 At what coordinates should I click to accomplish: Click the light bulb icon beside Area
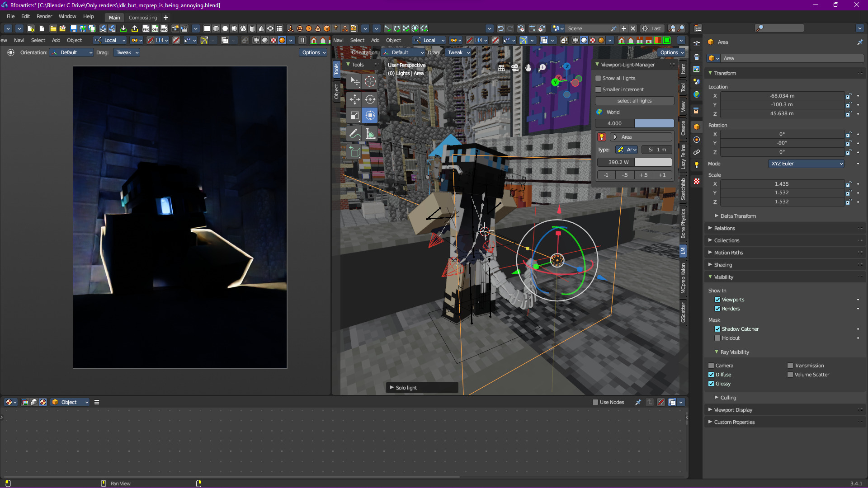tap(601, 137)
